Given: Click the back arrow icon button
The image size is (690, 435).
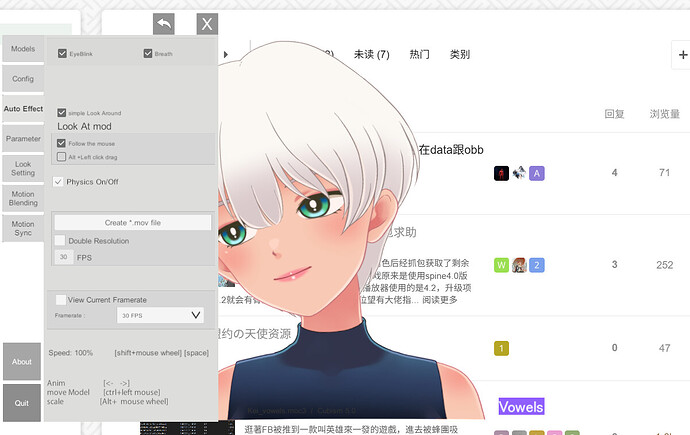Looking at the screenshot, I should [x=164, y=24].
